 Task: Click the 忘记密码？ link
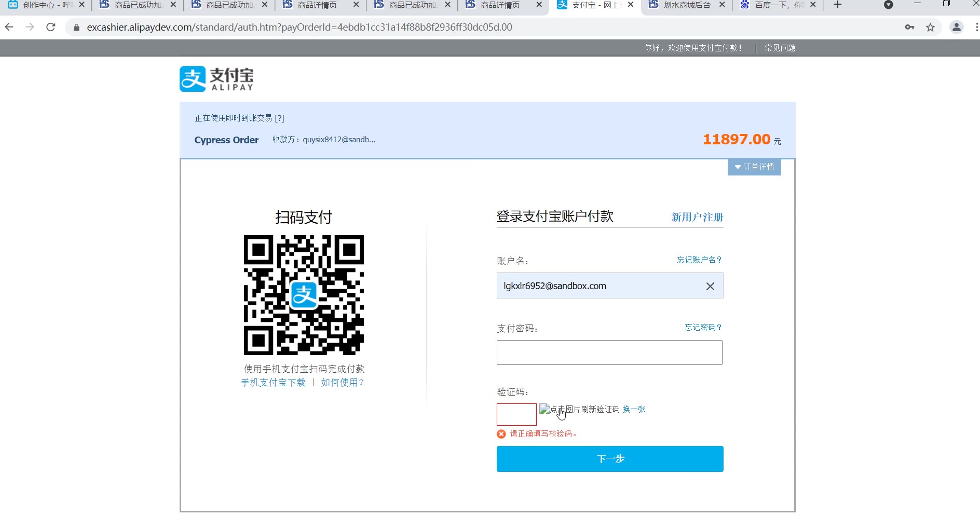(703, 327)
